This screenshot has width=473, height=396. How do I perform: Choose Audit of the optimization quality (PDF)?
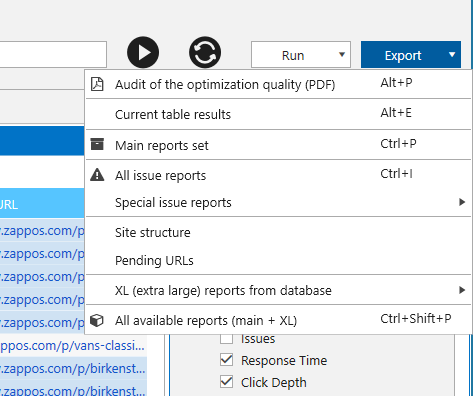pyautogui.click(x=278, y=84)
